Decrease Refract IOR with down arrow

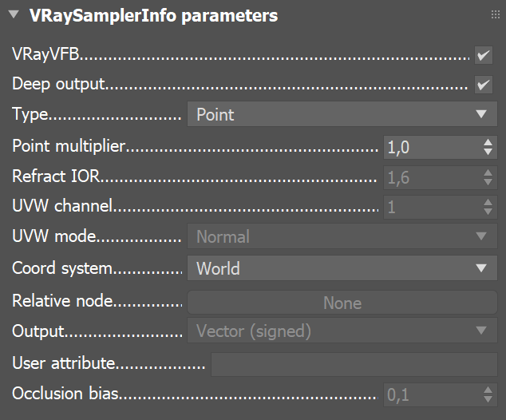(488, 182)
